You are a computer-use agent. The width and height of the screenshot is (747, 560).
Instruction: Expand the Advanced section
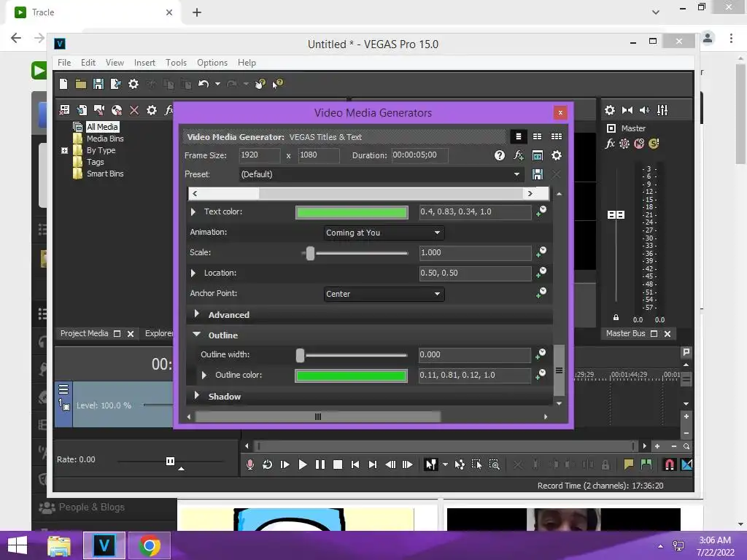pyautogui.click(x=196, y=314)
